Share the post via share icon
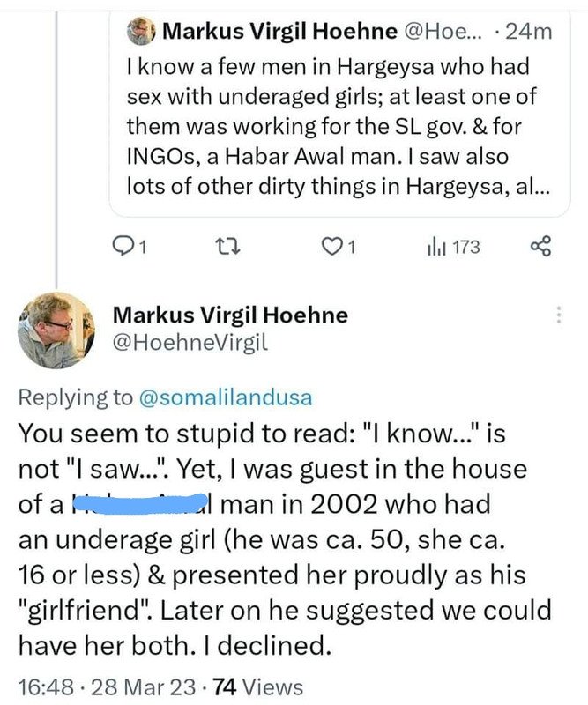The image size is (588, 705). click(540, 248)
